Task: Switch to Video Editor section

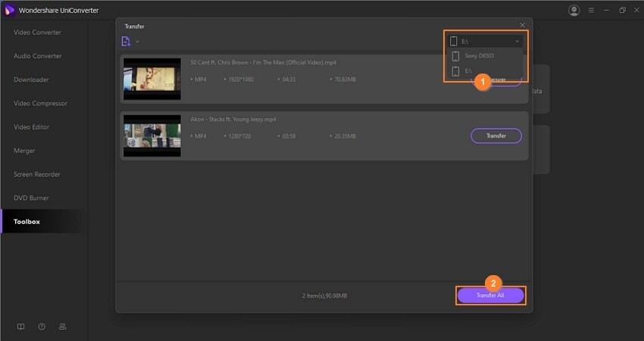Action: click(x=31, y=127)
